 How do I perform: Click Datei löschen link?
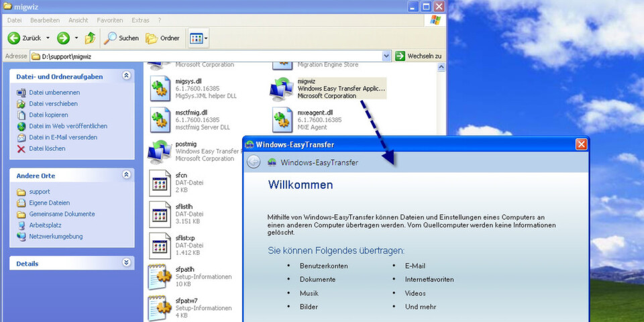coord(47,148)
